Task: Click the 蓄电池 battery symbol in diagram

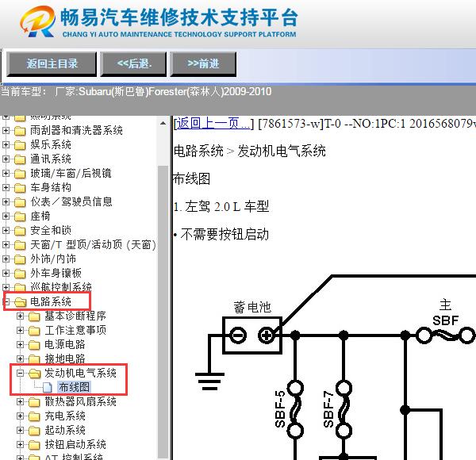Action: (252, 335)
